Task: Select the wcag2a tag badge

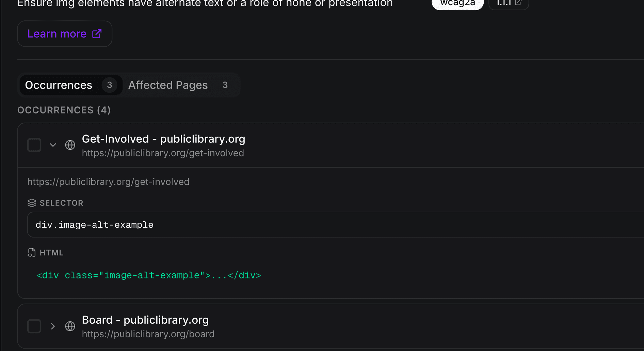Action: [457, 3]
